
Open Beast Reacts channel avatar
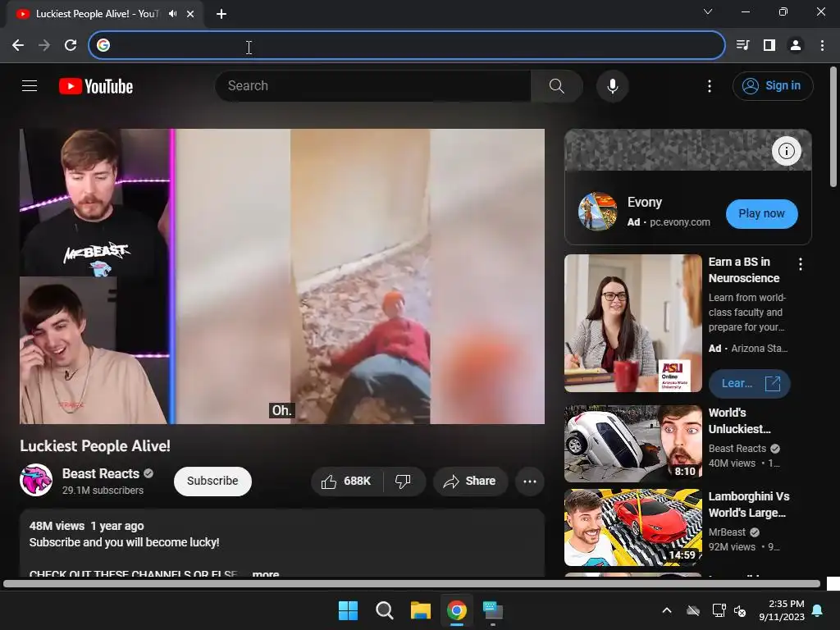pos(36,480)
